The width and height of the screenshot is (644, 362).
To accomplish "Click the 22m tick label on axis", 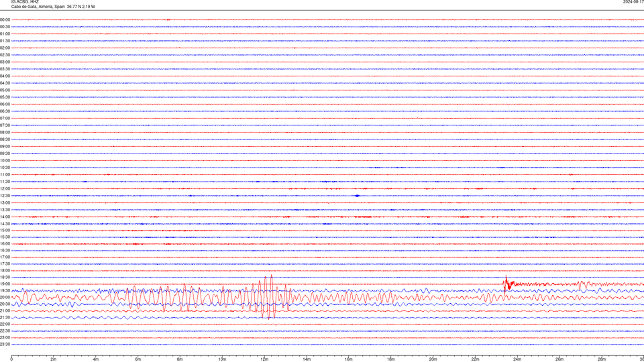I will 475,359.
